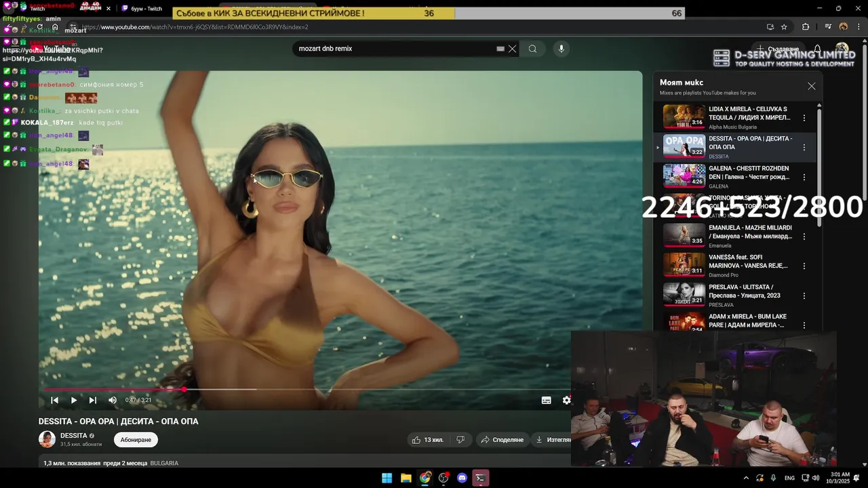Open options for LIDIA X MIRELA playlist item
The image size is (868, 488).
click(x=804, y=117)
